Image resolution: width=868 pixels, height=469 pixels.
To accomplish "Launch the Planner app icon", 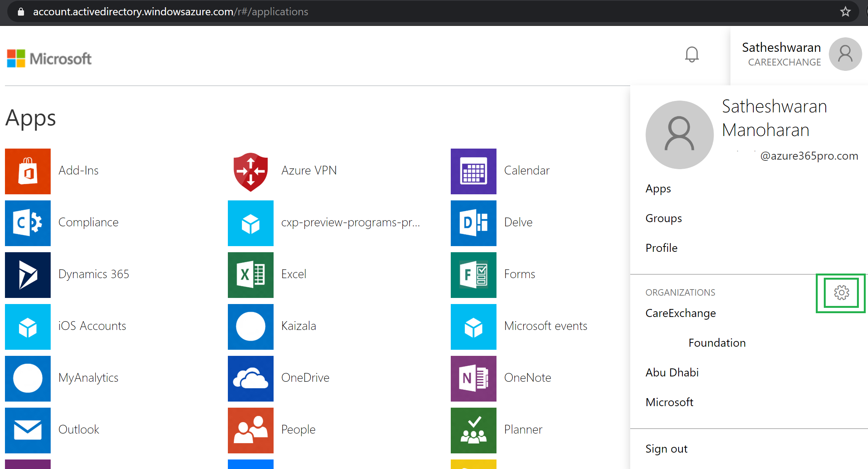I will pos(474,431).
